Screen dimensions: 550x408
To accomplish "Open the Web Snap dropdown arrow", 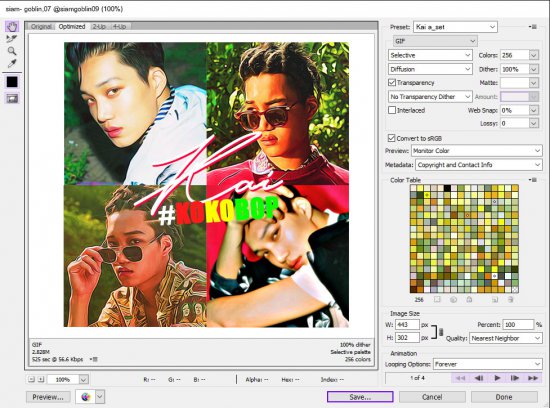I will pos(534,110).
